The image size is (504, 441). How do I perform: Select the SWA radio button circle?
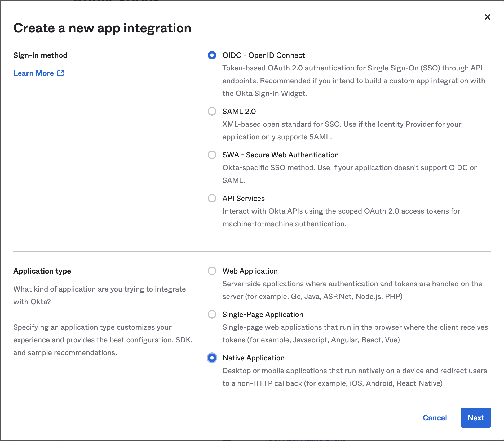pos(212,155)
